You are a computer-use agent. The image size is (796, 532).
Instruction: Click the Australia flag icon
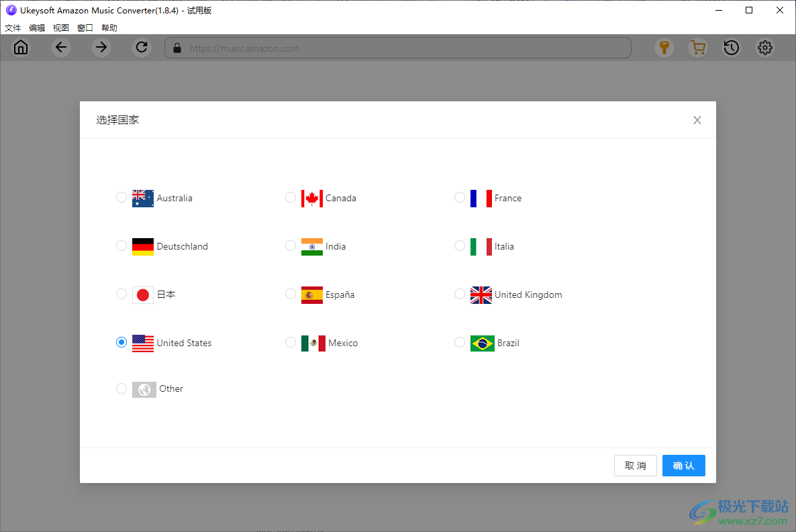[143, 199]
